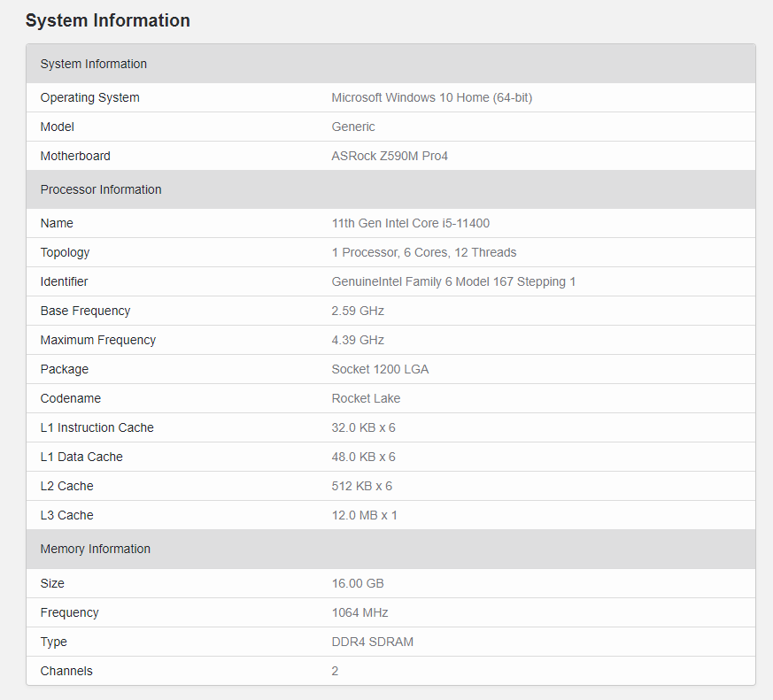Click the Operating System label

[x=89, y=97]
